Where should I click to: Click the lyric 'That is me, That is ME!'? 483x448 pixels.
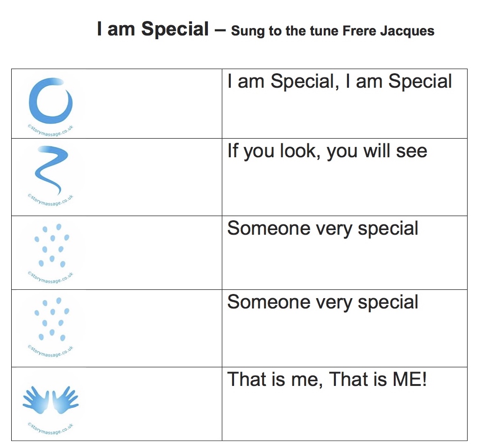[327, 379]
